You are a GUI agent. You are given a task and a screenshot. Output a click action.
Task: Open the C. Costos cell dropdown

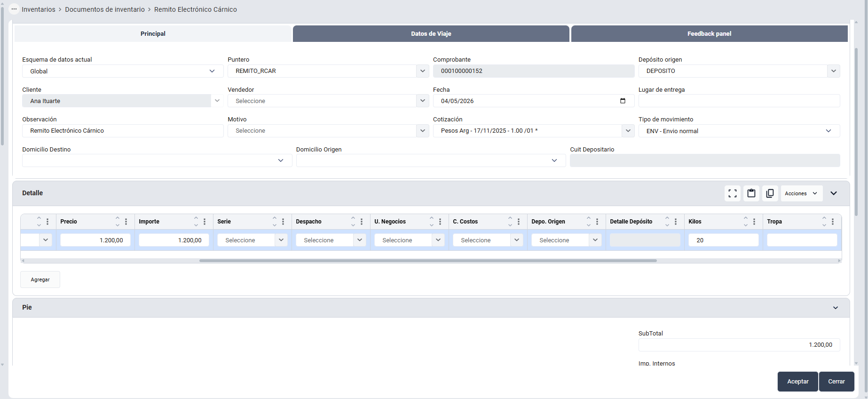[x=517, y=240]
